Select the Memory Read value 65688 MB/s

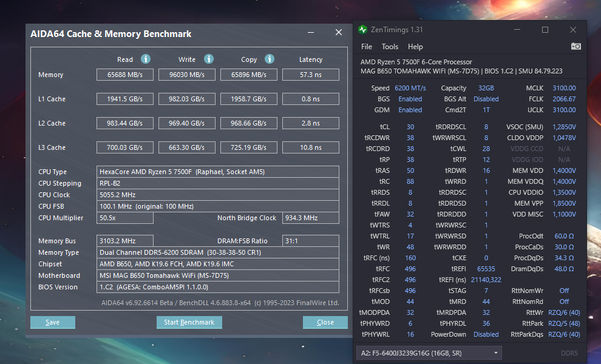click(x=125, y=75)
